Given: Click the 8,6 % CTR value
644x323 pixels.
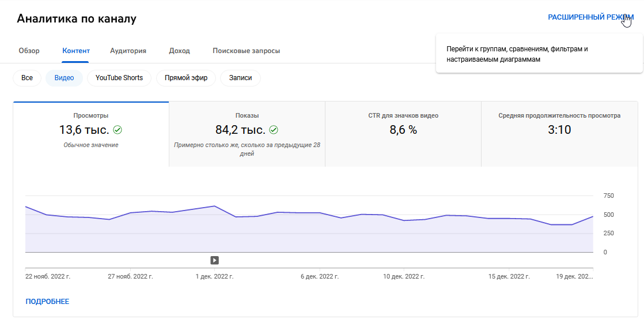Looking at the screenshot, I should (x=403, y=130).
